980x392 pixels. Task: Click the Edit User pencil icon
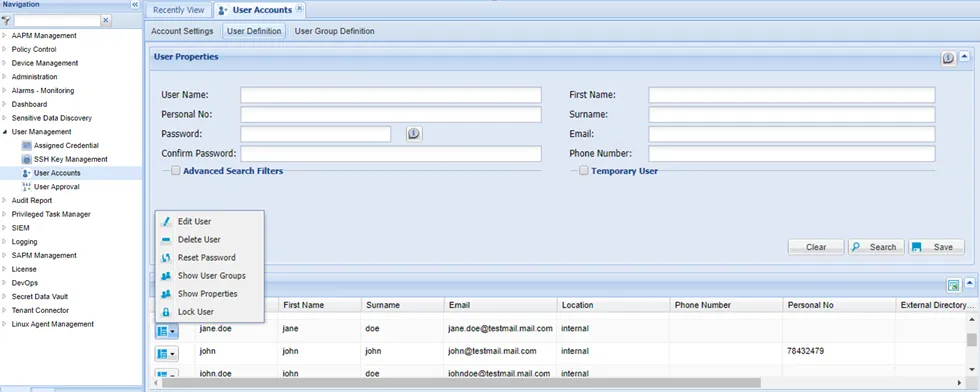click(x=166, y=221)
